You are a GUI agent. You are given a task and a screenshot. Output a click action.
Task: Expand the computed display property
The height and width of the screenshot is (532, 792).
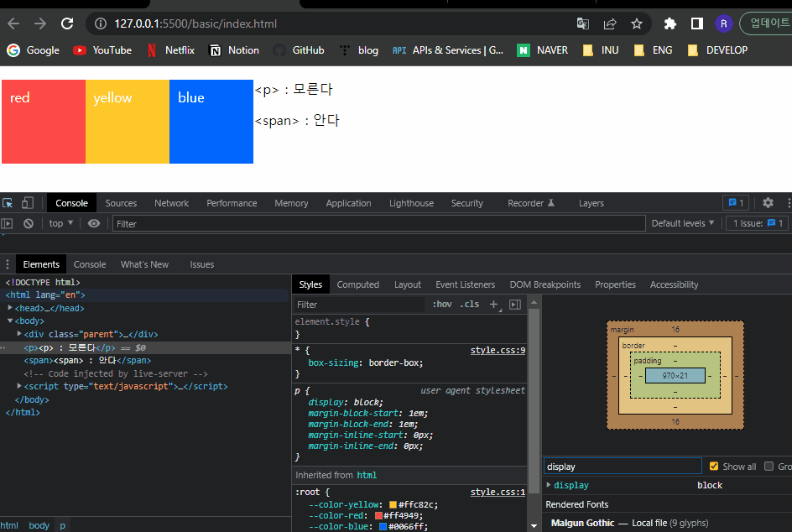point(549,485)
